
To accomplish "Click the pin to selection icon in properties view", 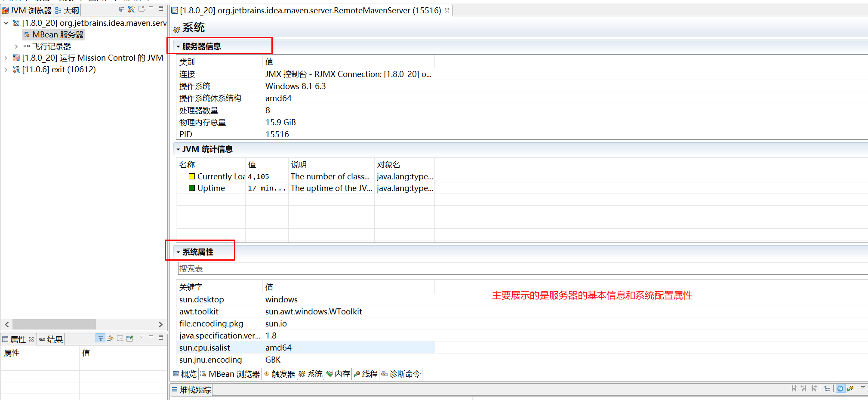I will [x=130, y=338].
